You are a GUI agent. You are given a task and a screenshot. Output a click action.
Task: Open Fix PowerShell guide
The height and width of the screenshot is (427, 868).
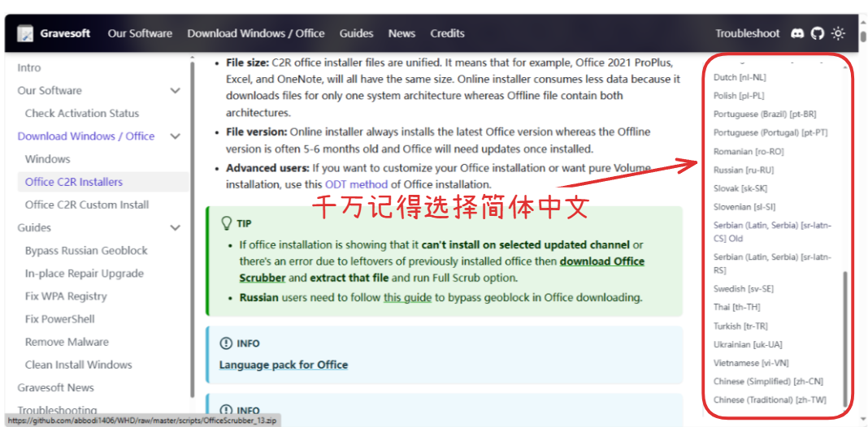tap(60, 319)
